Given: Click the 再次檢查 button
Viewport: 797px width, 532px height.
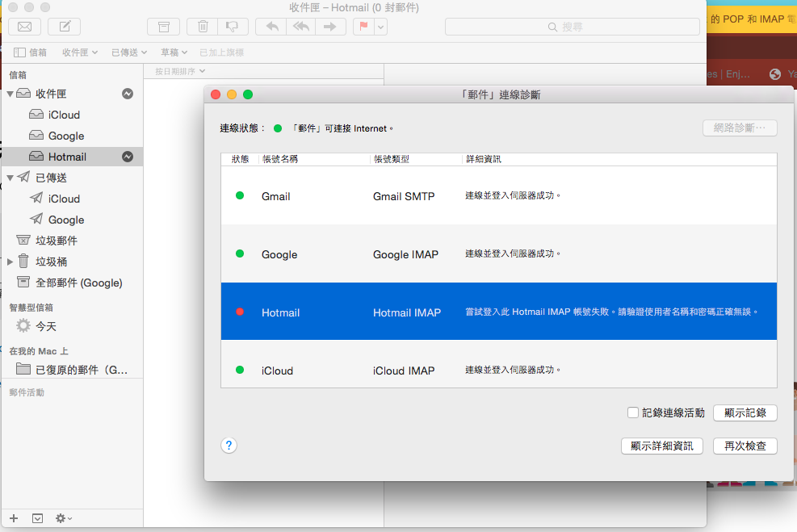Looking at the screenshot, I should (745, 446).
